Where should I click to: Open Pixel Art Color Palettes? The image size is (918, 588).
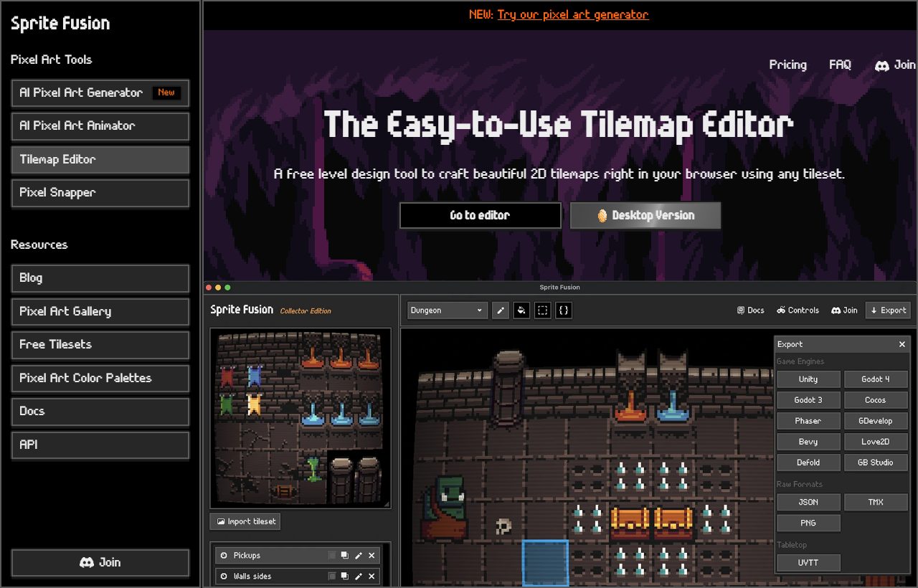100,379
